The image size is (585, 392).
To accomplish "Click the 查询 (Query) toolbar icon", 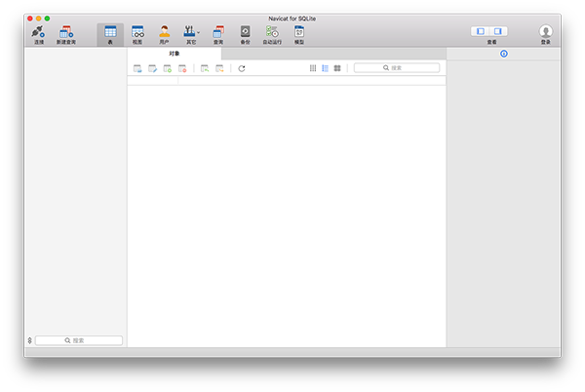I will [218, 35].
